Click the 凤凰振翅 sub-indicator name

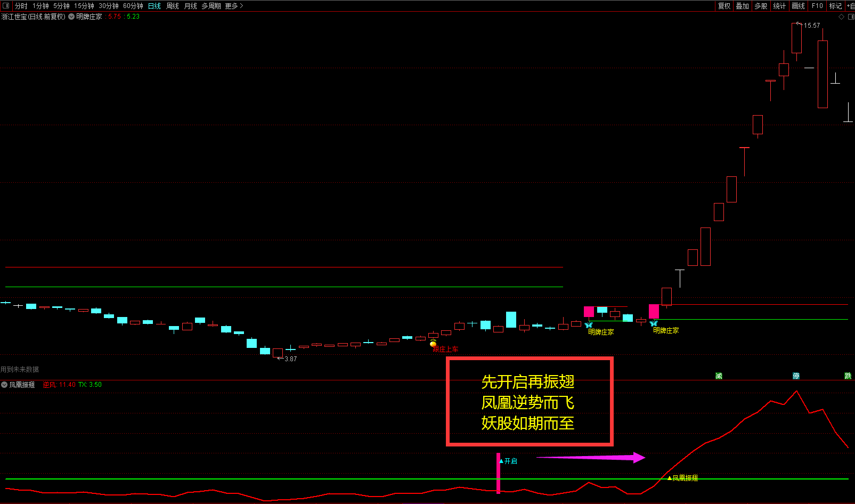click(x=22, y=385)
